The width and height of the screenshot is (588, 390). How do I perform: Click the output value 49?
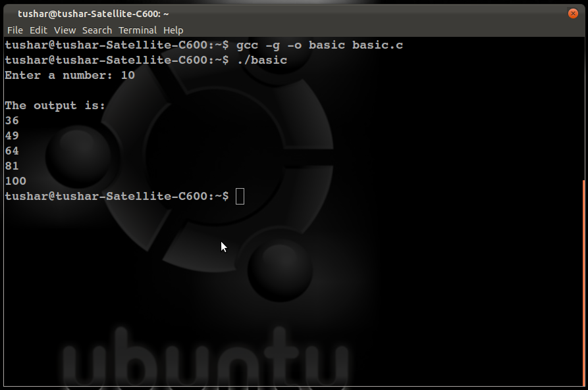point(12,135)
